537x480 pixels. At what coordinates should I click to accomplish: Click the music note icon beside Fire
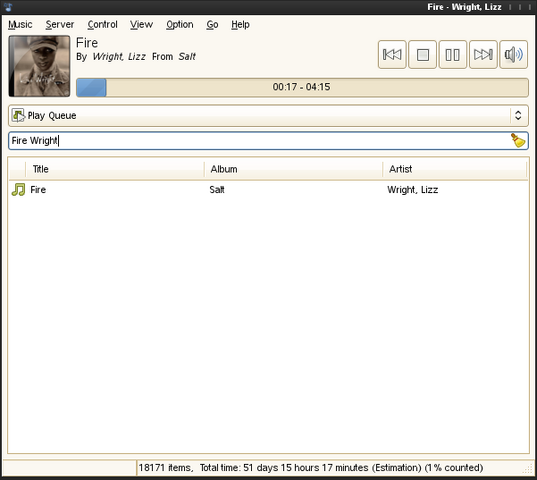click(18, 189)
